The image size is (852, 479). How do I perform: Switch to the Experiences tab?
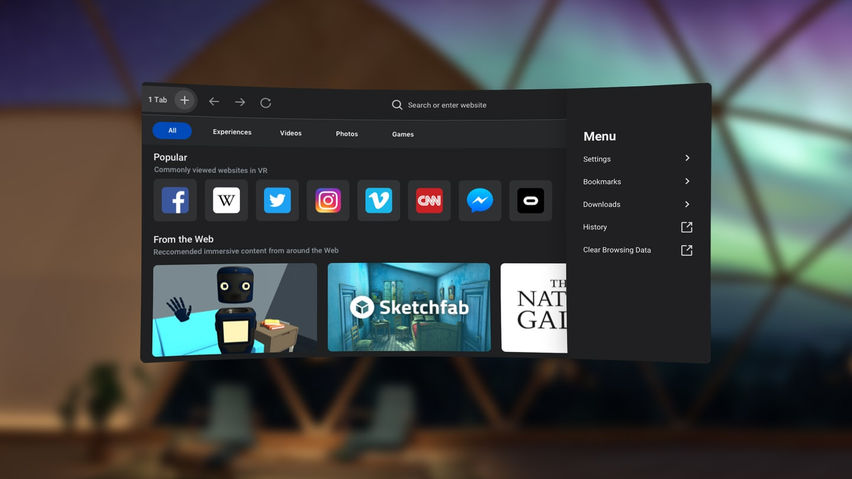click(232, 132)
